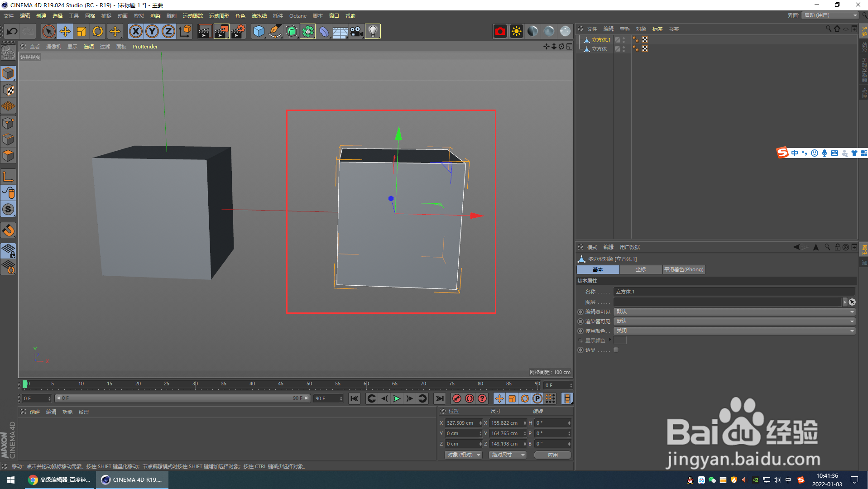
Task: Toggle the Y axis lock
Action: click(x=152, y=31)
